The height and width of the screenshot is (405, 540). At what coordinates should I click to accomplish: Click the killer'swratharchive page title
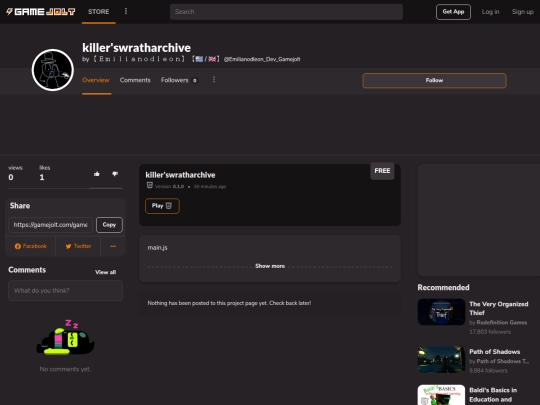[136, 48]
